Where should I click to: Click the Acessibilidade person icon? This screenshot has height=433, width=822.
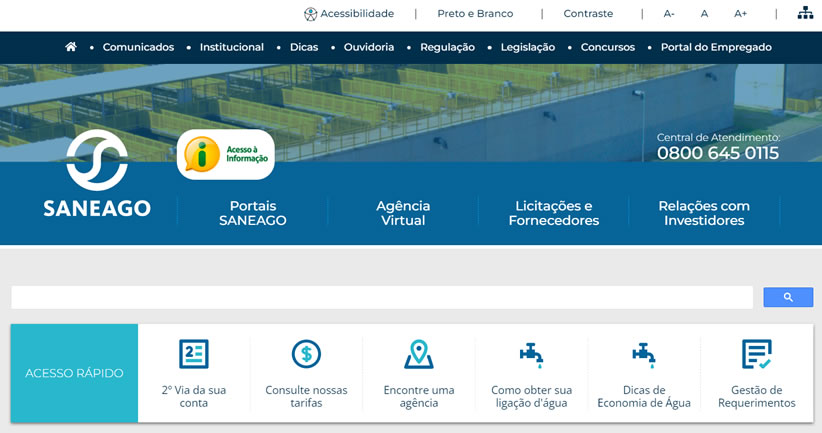(310, 14)
